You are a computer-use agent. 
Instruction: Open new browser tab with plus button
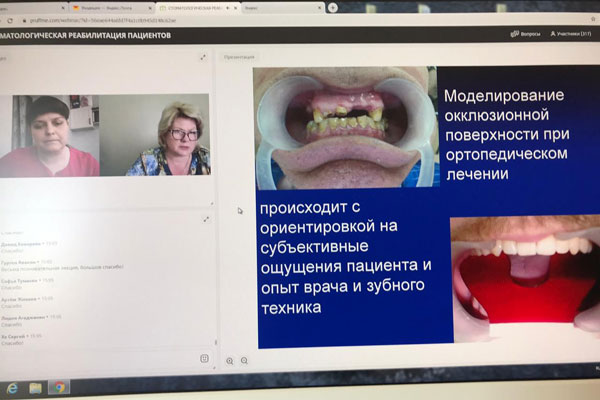click(x=332, y=7)
